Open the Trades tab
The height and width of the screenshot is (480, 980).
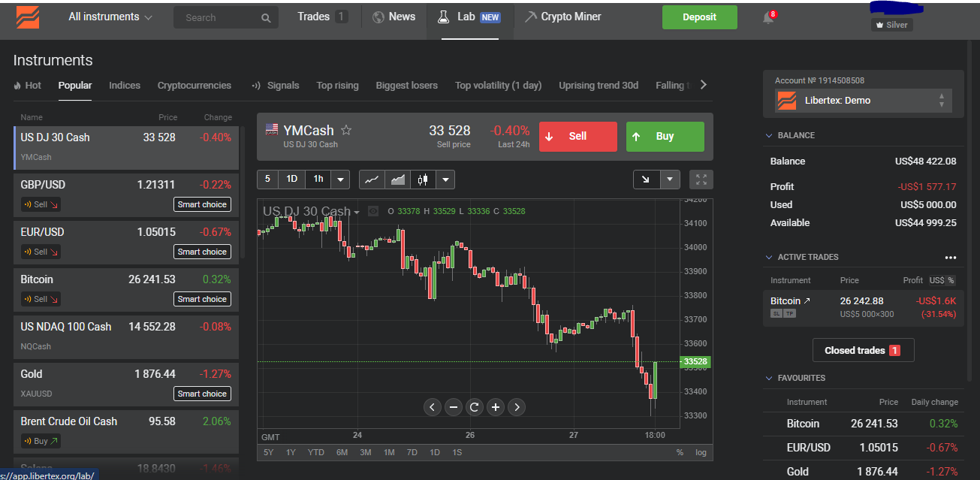[x=322, y=17]
